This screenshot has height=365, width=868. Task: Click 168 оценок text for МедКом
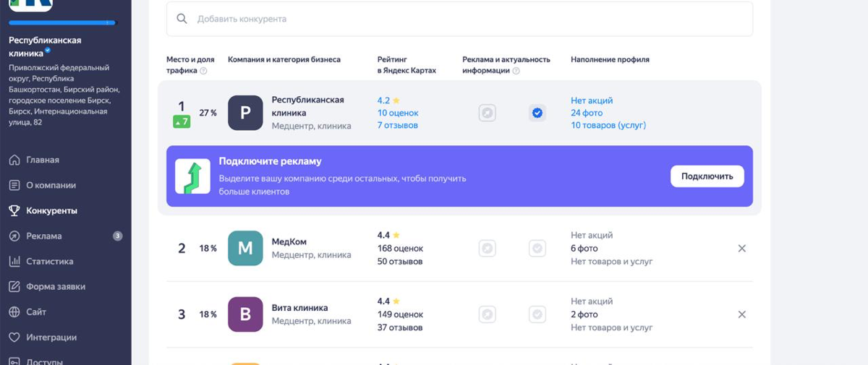[400, 248]
